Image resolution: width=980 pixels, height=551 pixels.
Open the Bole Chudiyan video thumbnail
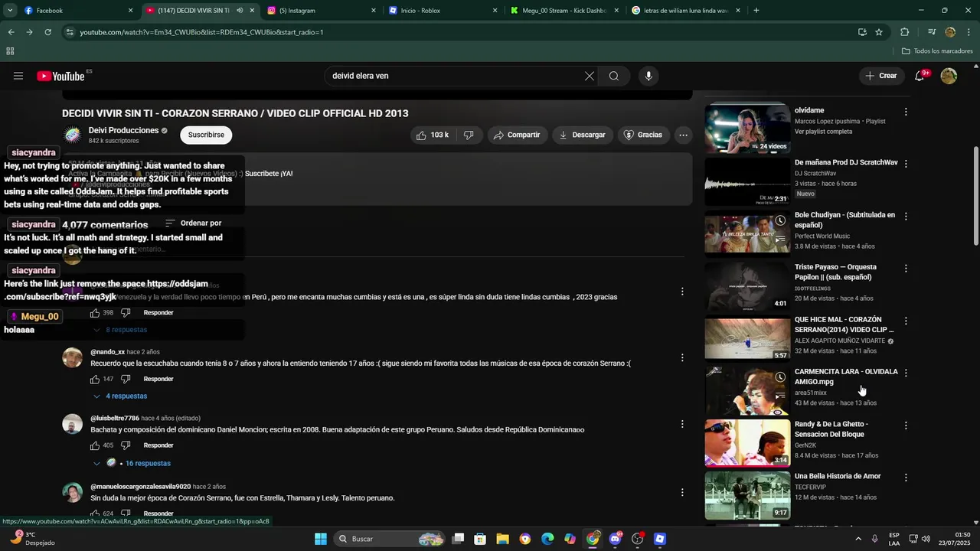[x=747, y=233]
